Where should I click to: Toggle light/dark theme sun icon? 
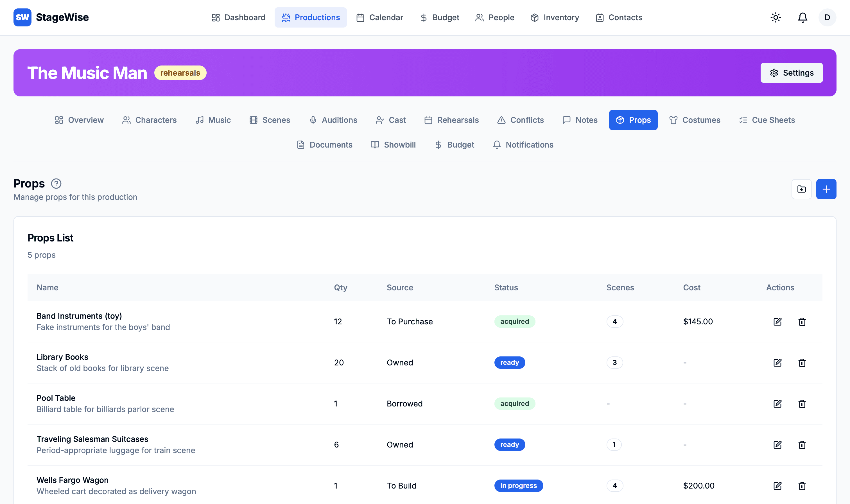[776, 17]
